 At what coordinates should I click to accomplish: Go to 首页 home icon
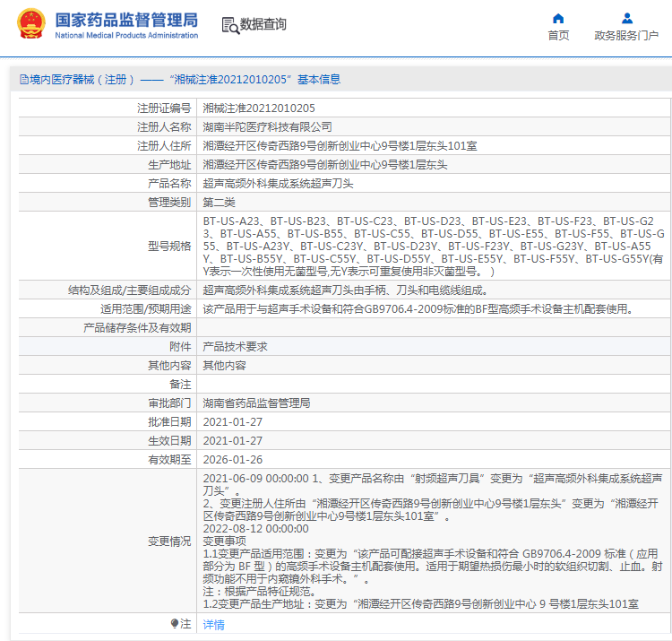(x=558, y=19)
